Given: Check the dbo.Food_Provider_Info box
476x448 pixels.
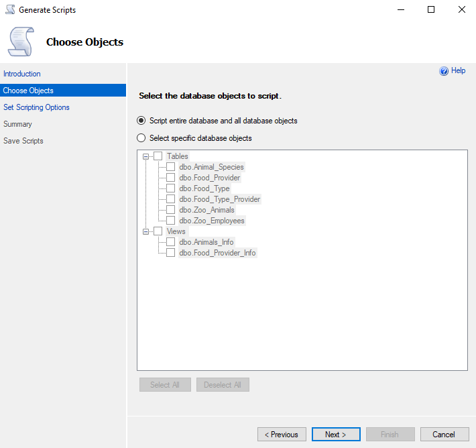Looking at the screenshot, I should [170, 253].
